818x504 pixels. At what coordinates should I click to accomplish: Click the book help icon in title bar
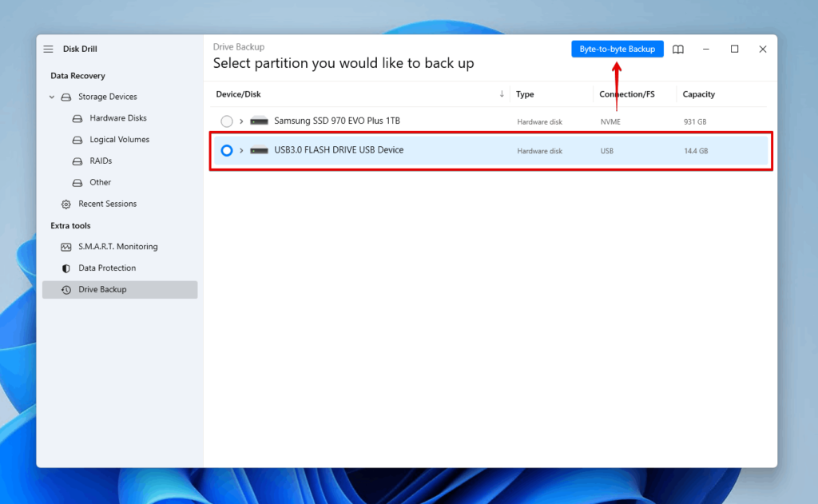677,50
